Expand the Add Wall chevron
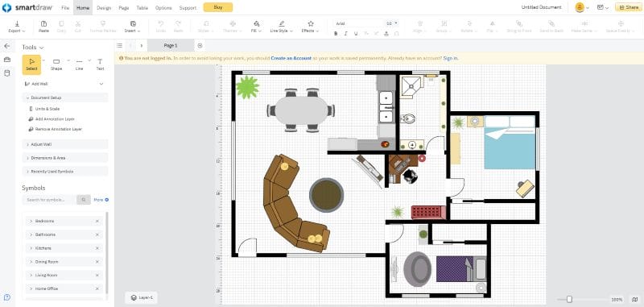The width and height of the screenshot is (644, 307). tap(101, 84)
